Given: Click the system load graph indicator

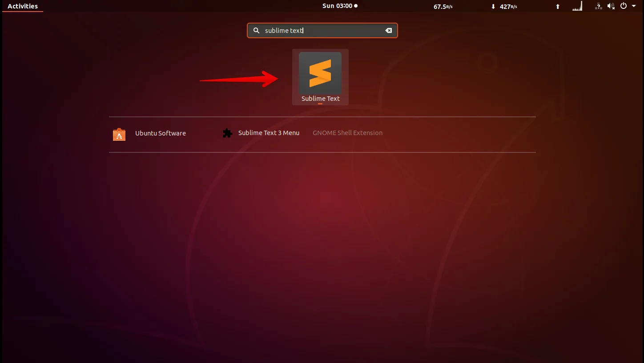Looking at the screenshot, I should click(577, 6).
